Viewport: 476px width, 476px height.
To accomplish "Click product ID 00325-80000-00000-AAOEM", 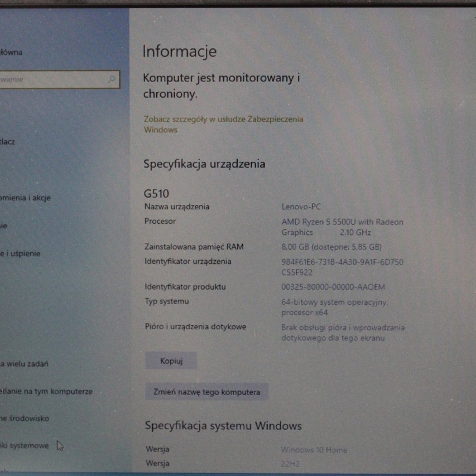I will [333, 287].
